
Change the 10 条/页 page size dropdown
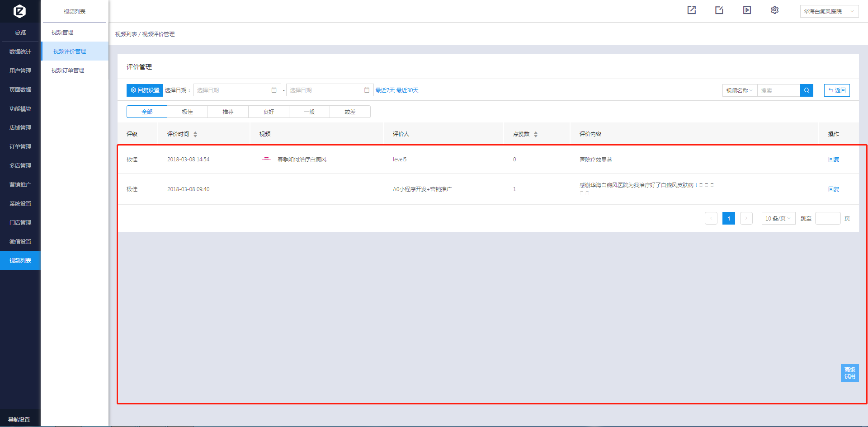click(778, 219)
